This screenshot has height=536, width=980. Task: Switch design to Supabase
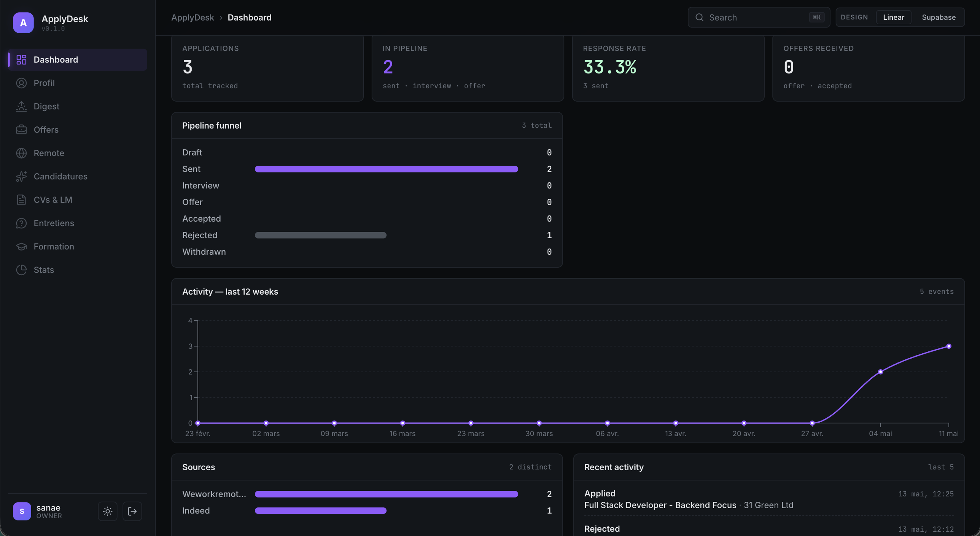point(939,17)
